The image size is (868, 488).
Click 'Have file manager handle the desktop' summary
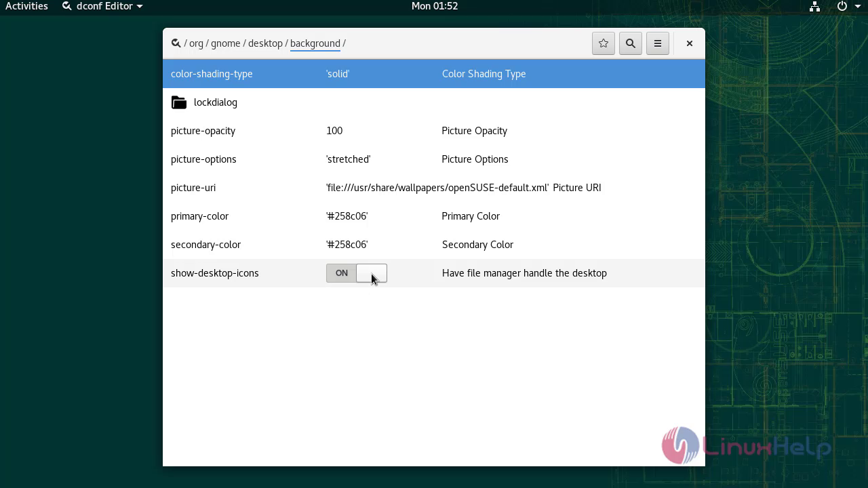coord(524,273)
